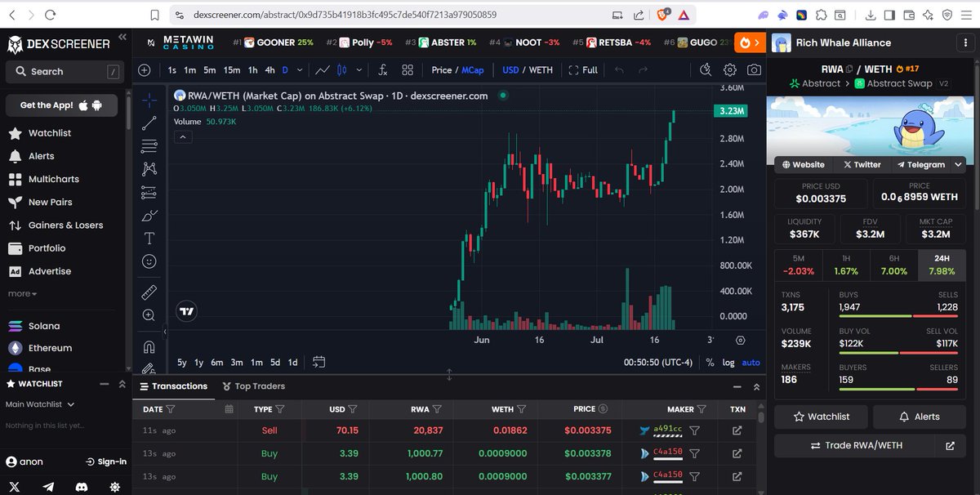
Task: Select the 1H stats tab
Action: pyautogui.click(x=846, y=265)
